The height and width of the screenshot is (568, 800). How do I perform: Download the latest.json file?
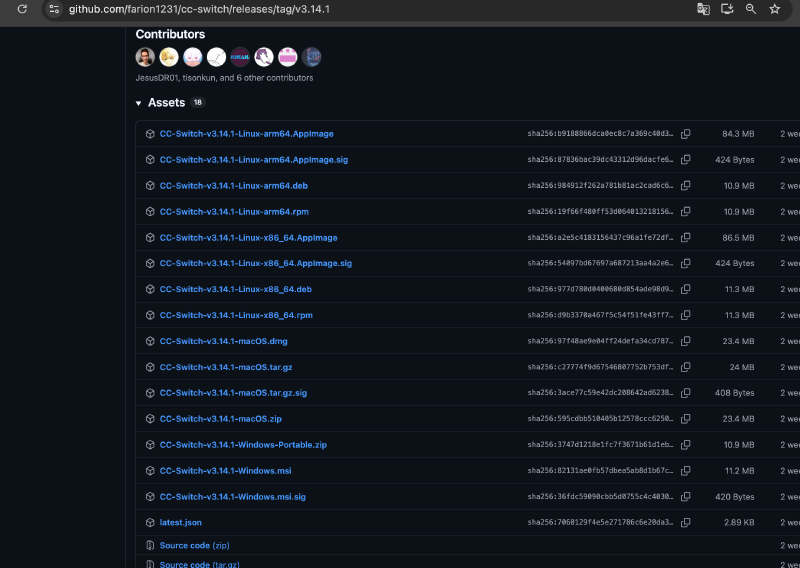(x=181, y=523)
